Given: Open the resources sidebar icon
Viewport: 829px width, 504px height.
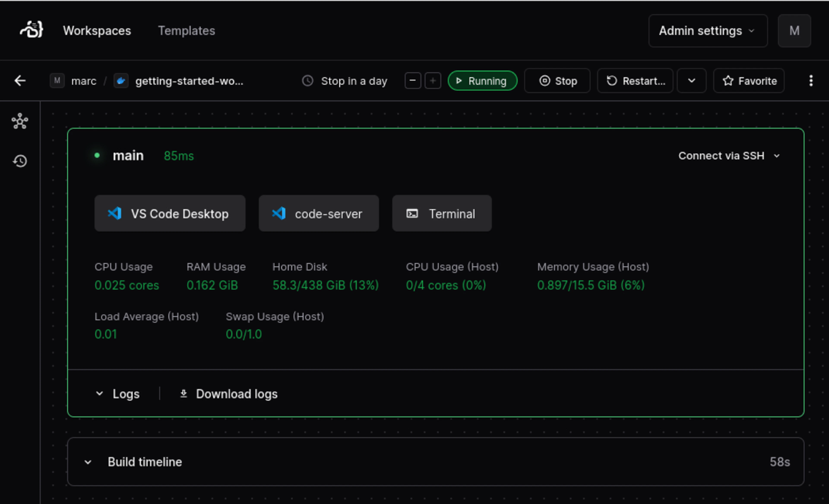Looking at the screenshot, I should 20,121.
